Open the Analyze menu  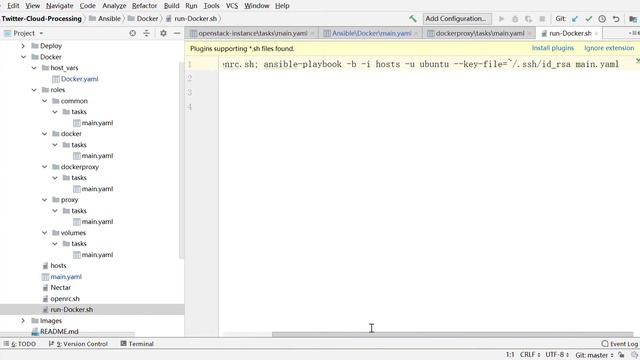(x=114, y=6)
